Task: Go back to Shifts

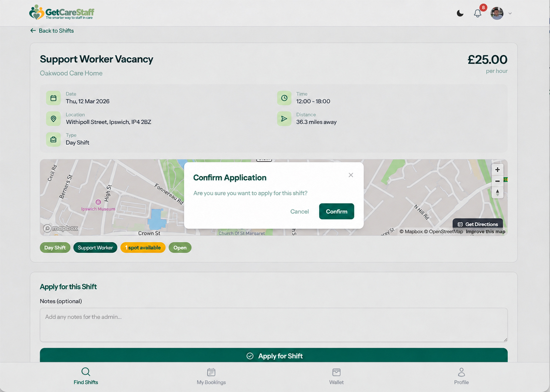Action: pos(52,31)
